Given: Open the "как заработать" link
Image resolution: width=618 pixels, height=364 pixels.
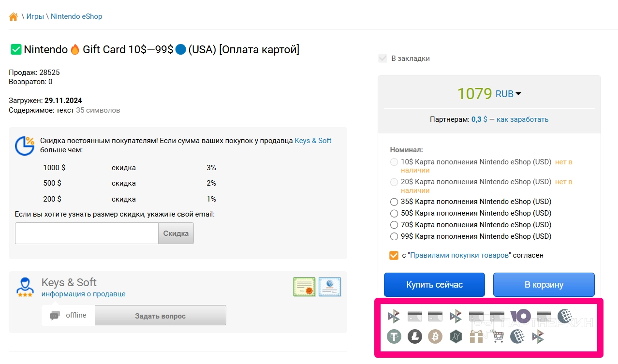Looking at the screenshot, I should [x=522, y=119].
